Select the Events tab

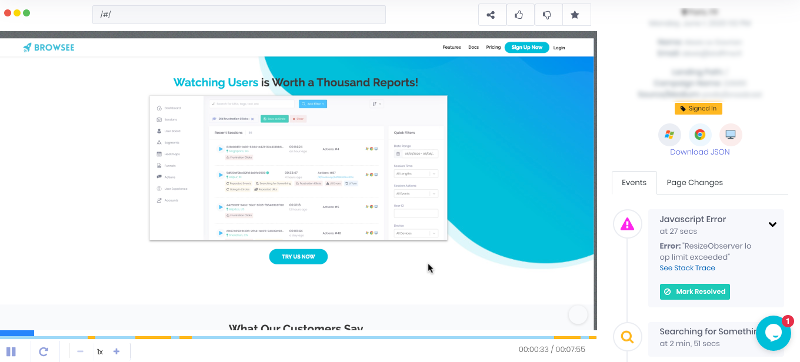tap(634, 183)
